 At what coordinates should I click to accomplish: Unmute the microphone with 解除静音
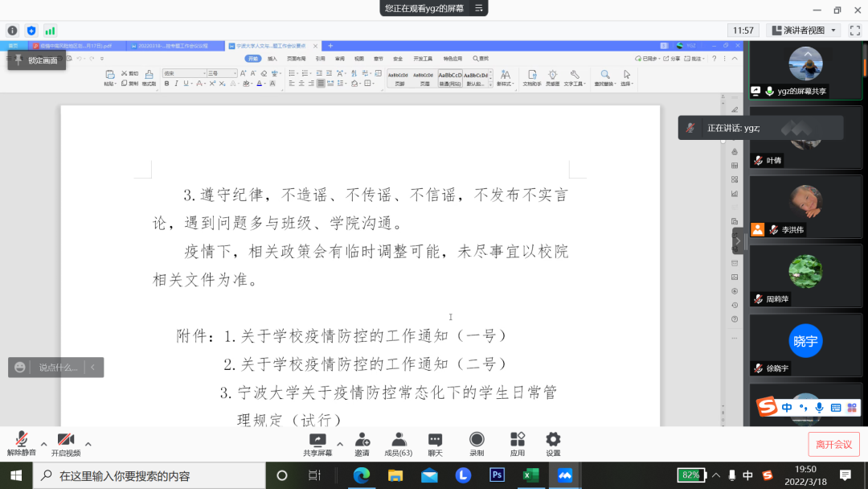(22, 442)
